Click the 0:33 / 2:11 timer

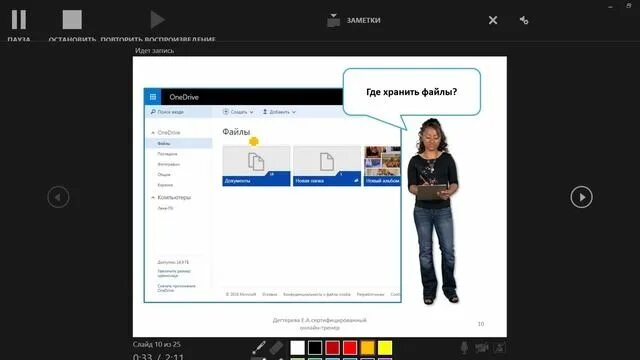click(158, 356)
